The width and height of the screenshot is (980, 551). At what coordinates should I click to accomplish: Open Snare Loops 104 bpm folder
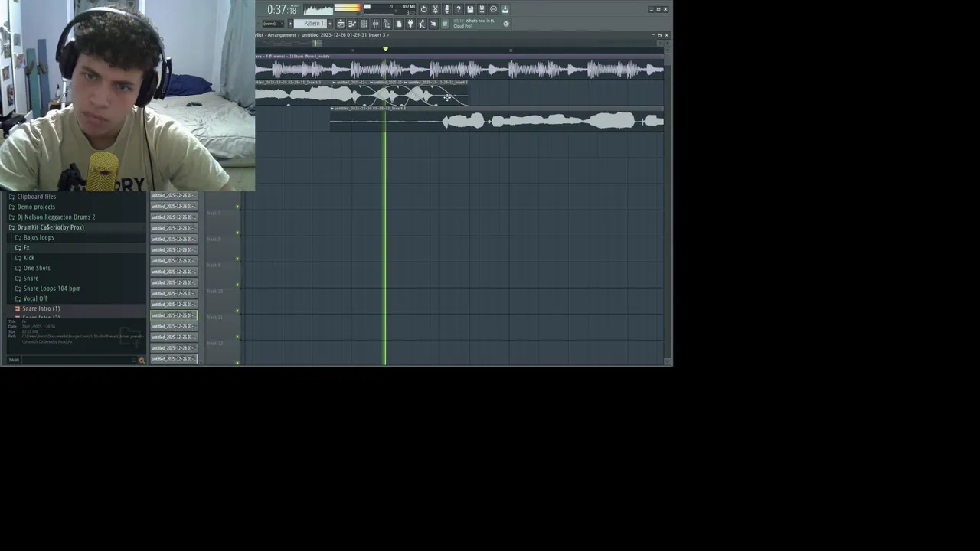point(51,289)
